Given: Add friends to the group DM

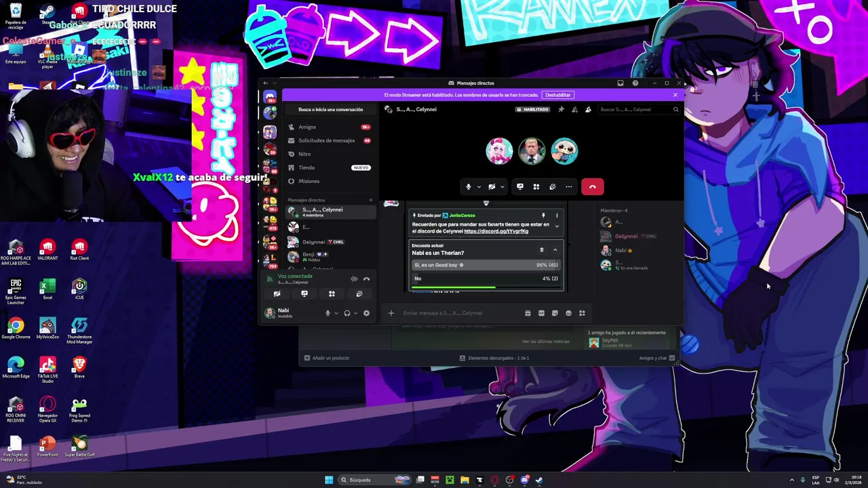Looking at the screenshot, I should [574, 109].
